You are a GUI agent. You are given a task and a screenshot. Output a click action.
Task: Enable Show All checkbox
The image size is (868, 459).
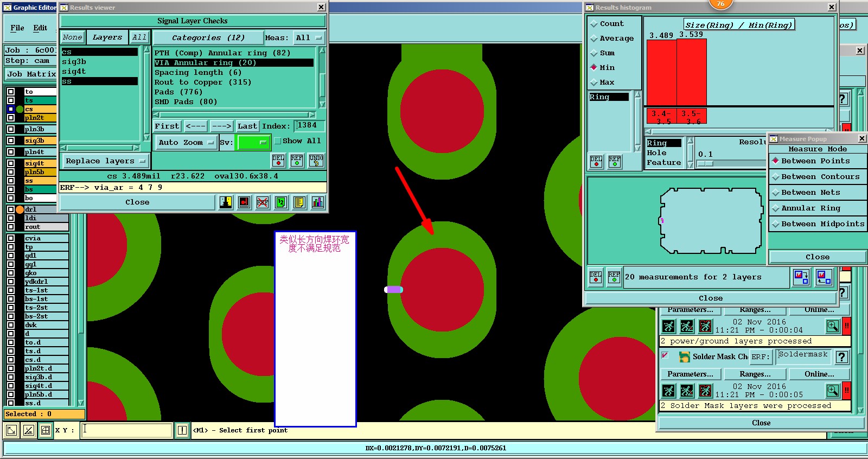tap(278, 141)
